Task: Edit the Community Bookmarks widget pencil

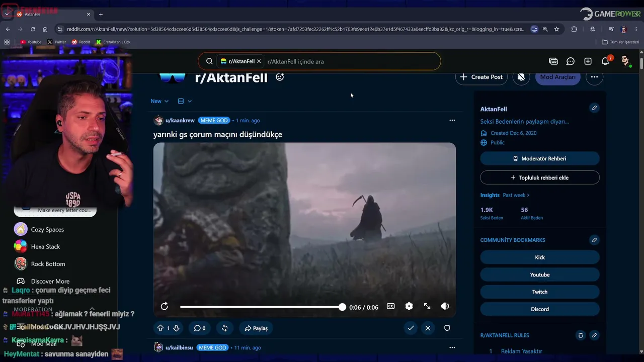Action: (x=594, y=240)
